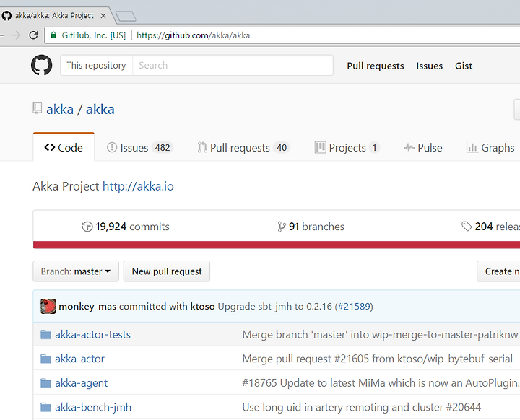Screen dimensions: 520x420
Task: Open the akka-actor-tests folder
Action: coord(93,334)
